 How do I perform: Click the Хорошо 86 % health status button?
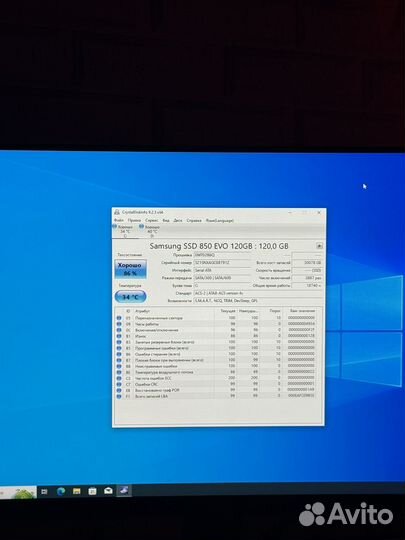pyautogui.click(x=130, y=269)
